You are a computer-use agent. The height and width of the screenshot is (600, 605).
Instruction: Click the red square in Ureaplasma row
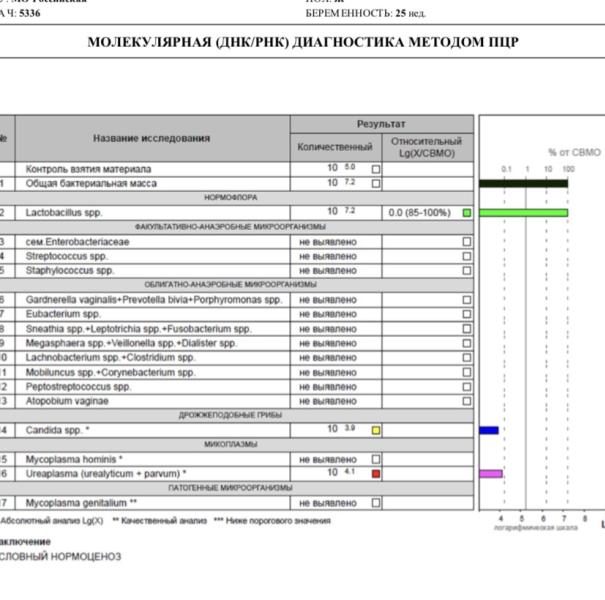[x=376, y=474]
